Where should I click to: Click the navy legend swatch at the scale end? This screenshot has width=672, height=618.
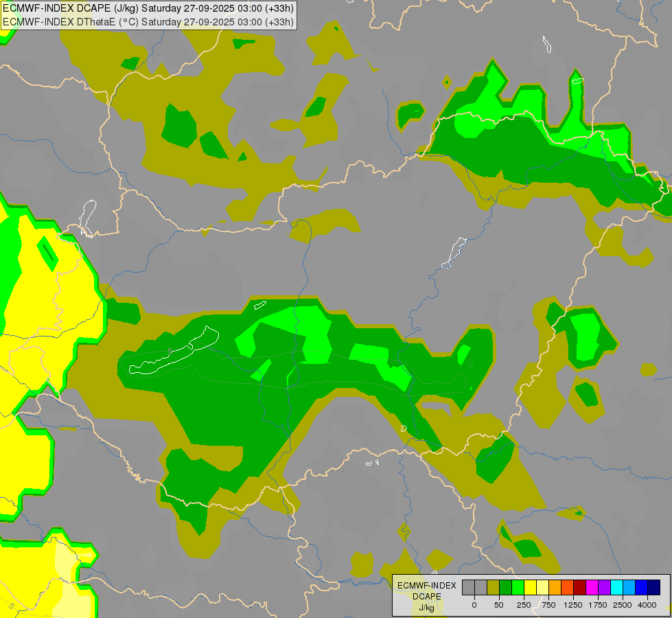[x=654, y=587]
